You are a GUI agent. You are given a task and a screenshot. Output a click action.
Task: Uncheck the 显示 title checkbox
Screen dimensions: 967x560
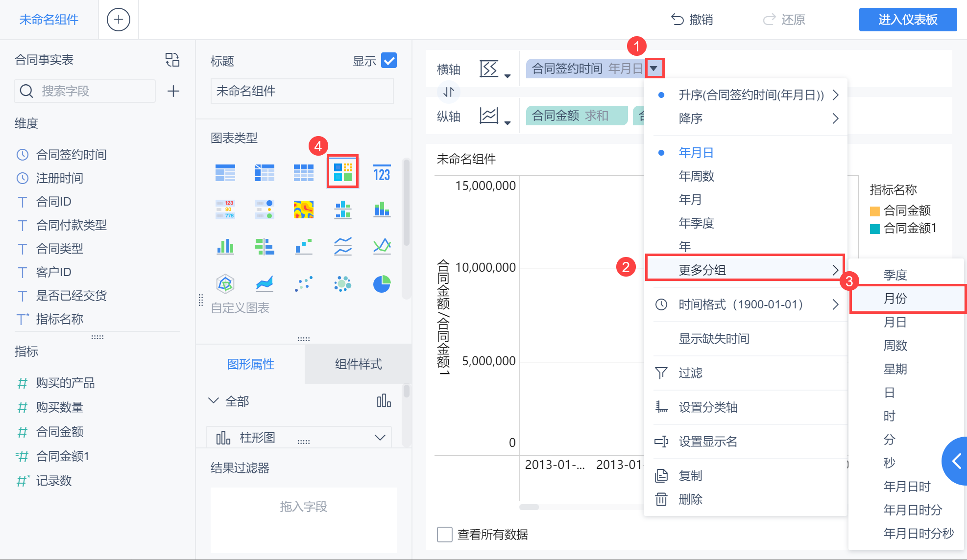point(389,61)
